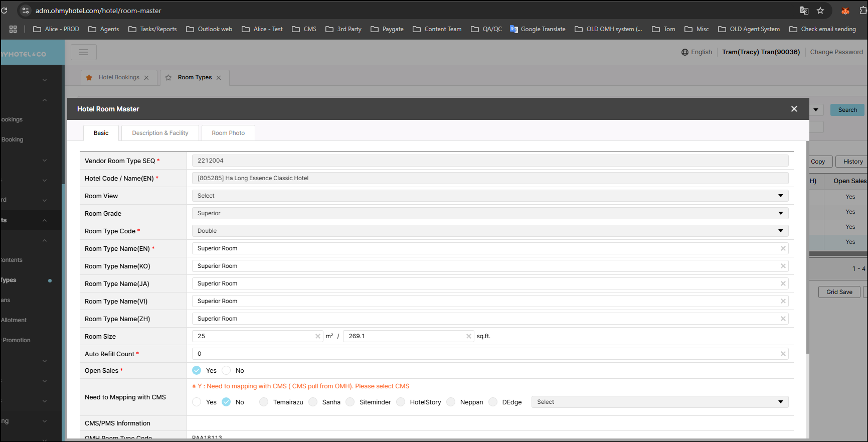868x442 pixels.
Task: Clear the Room Size square meter value
Action: point(317,336)
